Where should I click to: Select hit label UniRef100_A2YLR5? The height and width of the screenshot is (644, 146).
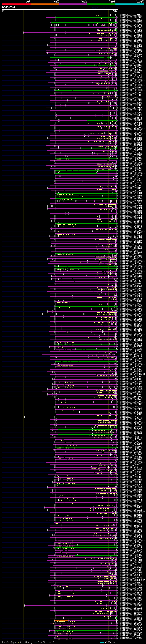pyautogui.click(x=131, y=384)
